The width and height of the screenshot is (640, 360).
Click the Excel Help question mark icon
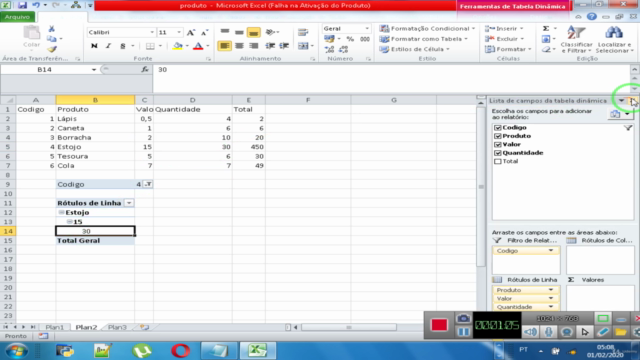[x=592, y=17]
